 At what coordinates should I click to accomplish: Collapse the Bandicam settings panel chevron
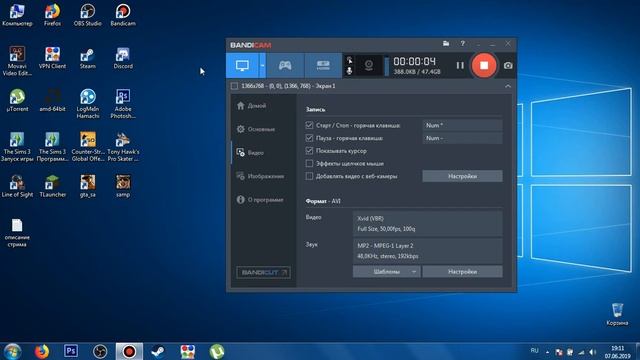point(508,86)
